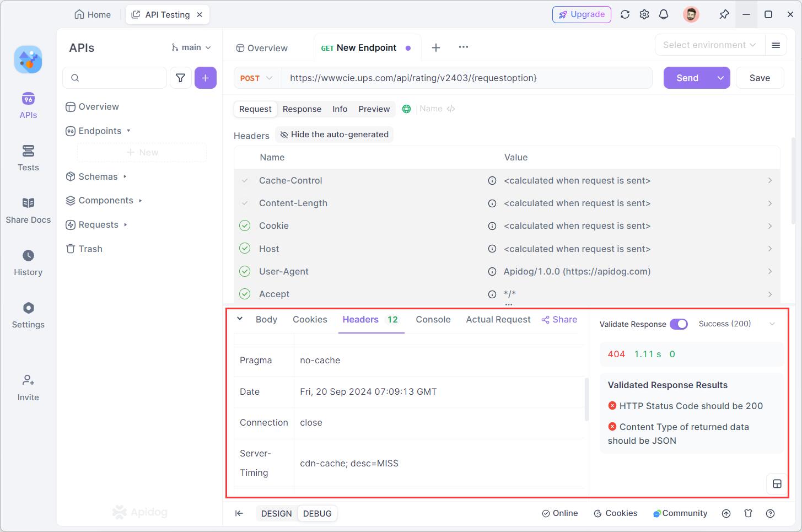Open the Actual Request tab
This screenshot has height=532, width=802.
pos(498,320)
